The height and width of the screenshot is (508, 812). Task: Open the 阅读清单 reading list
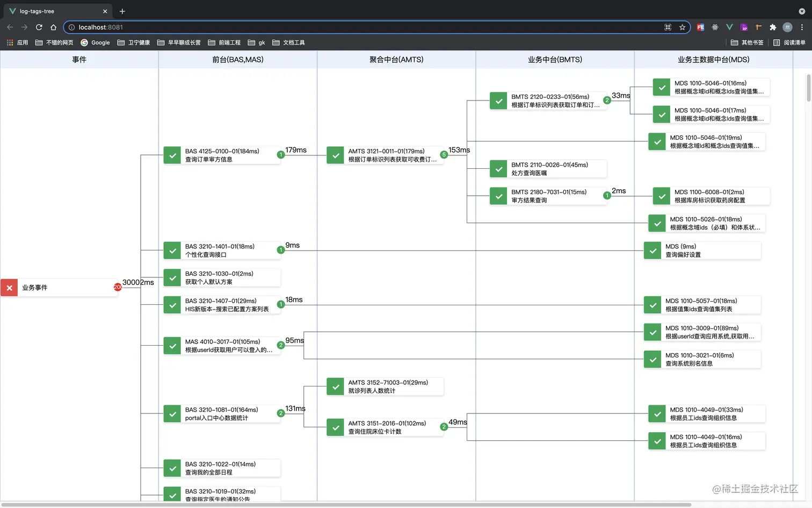(x=789, y=42)
